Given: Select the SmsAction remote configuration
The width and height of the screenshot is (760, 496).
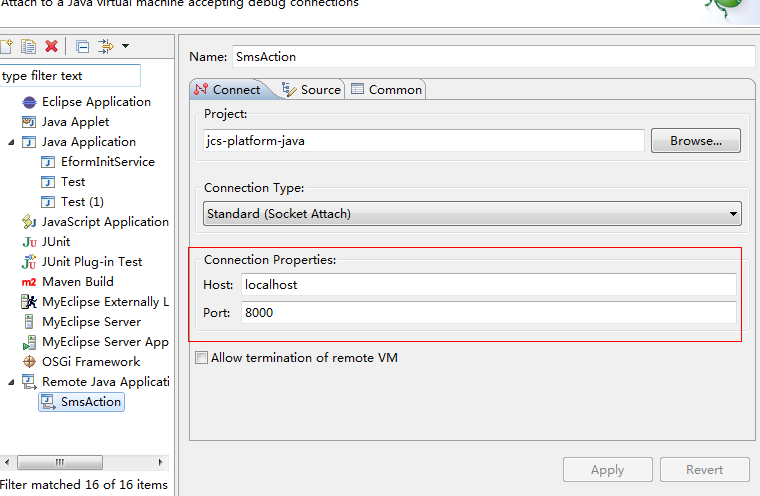Looking at the screenshot, I should (x=81, y=402).
